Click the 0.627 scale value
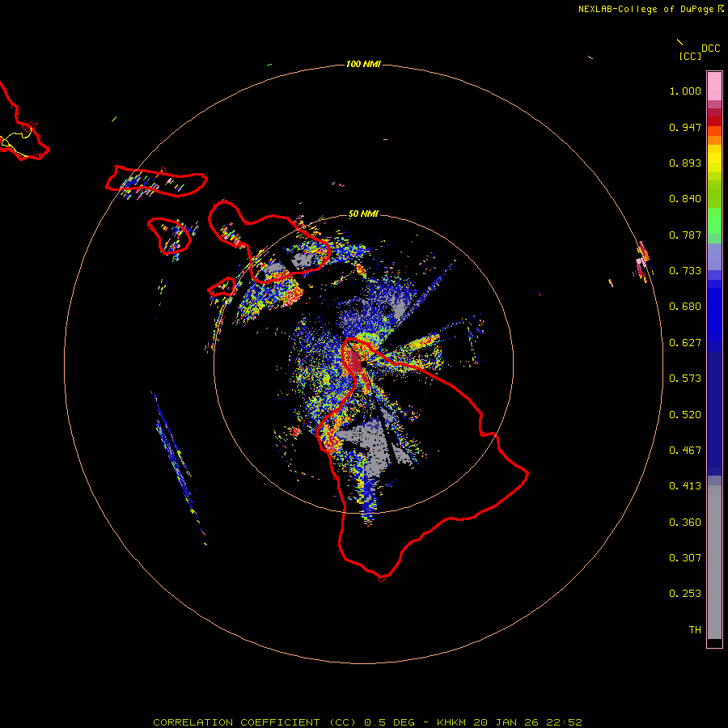 pos(685,343)
